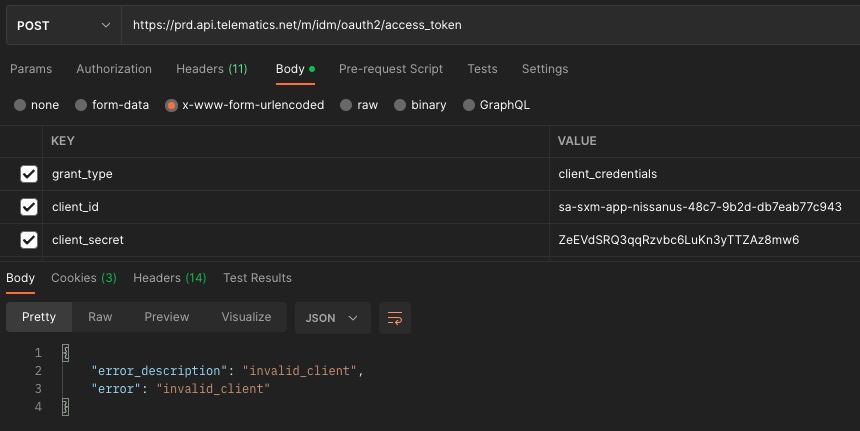
Task: Expand the JSON format dropdown
Action: (x=332, y=318)
